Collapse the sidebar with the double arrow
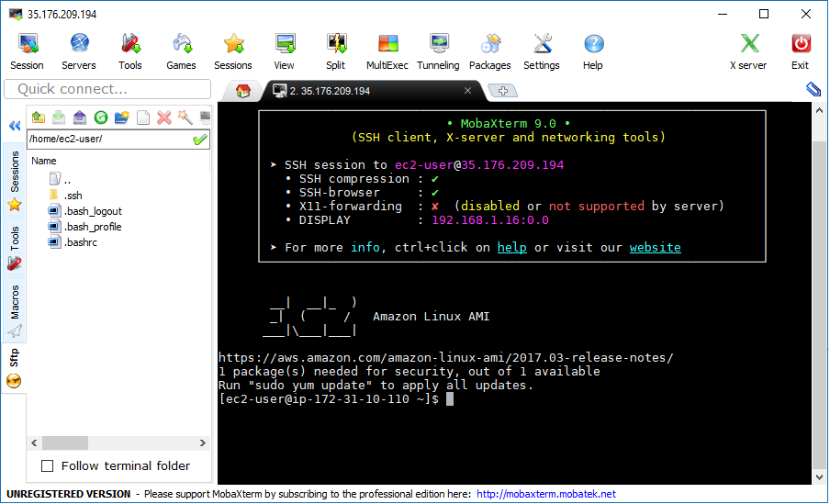Image resolution: width=830 pixels, height=504 pixels. [15, 126]
